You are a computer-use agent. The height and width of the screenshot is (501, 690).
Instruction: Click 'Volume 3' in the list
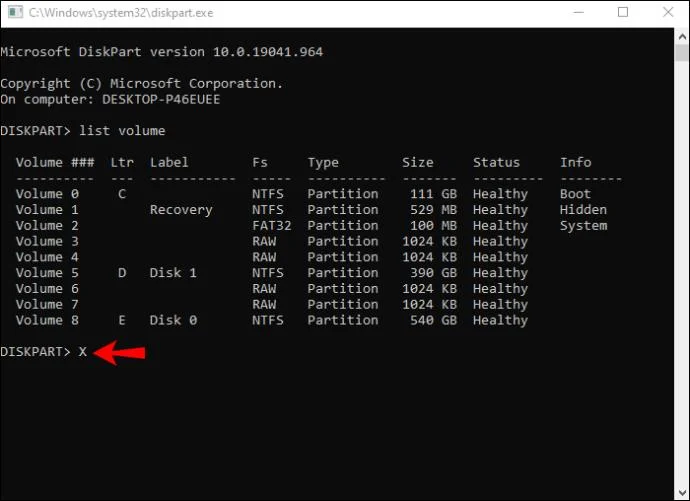pos(47,241)
